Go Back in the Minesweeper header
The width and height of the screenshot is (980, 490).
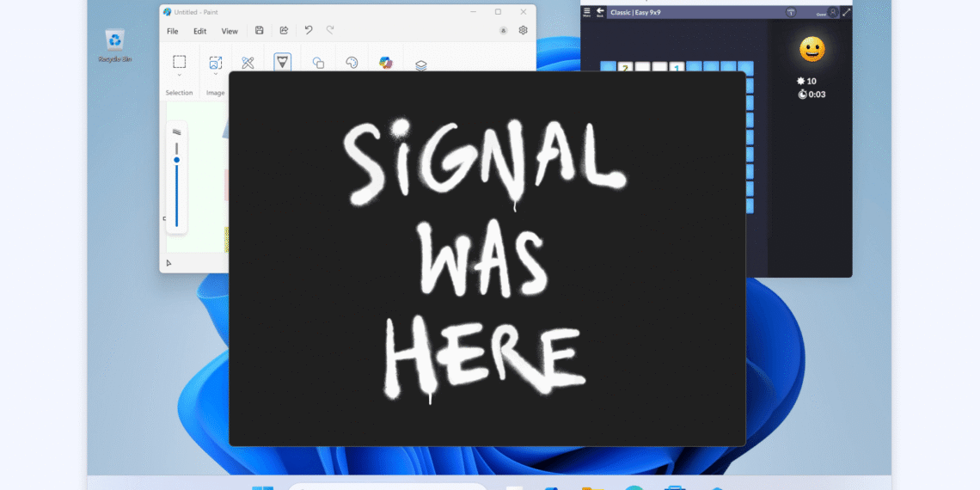coord(600,12)
